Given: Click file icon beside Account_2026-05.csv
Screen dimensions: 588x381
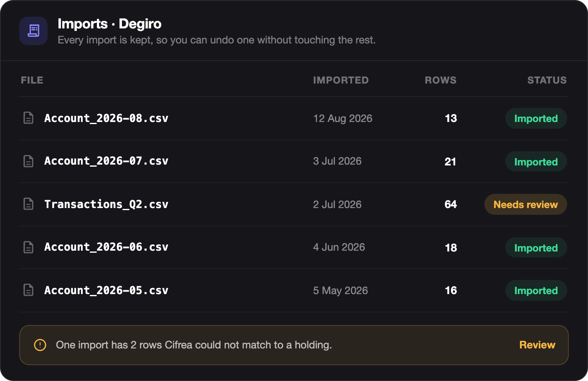Looking at the screenshot, I should coord(28,290).
